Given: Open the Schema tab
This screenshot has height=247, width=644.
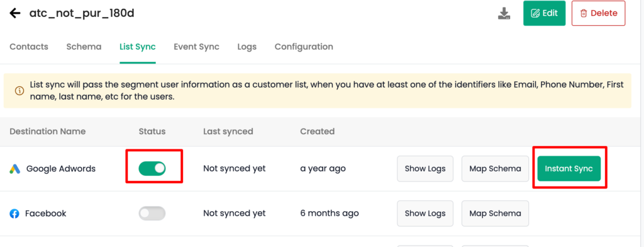Looking at the screenshot, I should (x=84, y=47).
